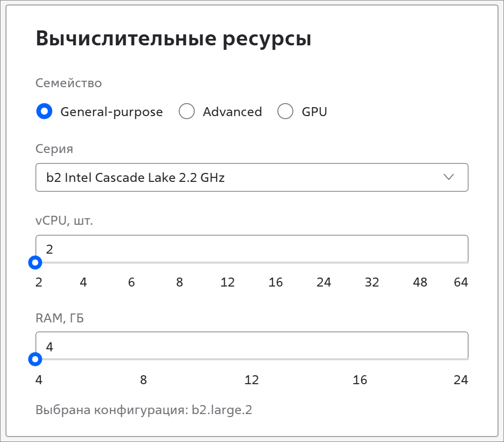Click the vCPU value input field

tap(252, 249)
